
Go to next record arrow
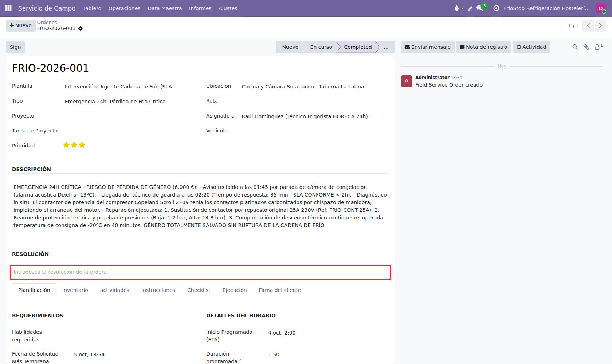(x=600, y=25)
